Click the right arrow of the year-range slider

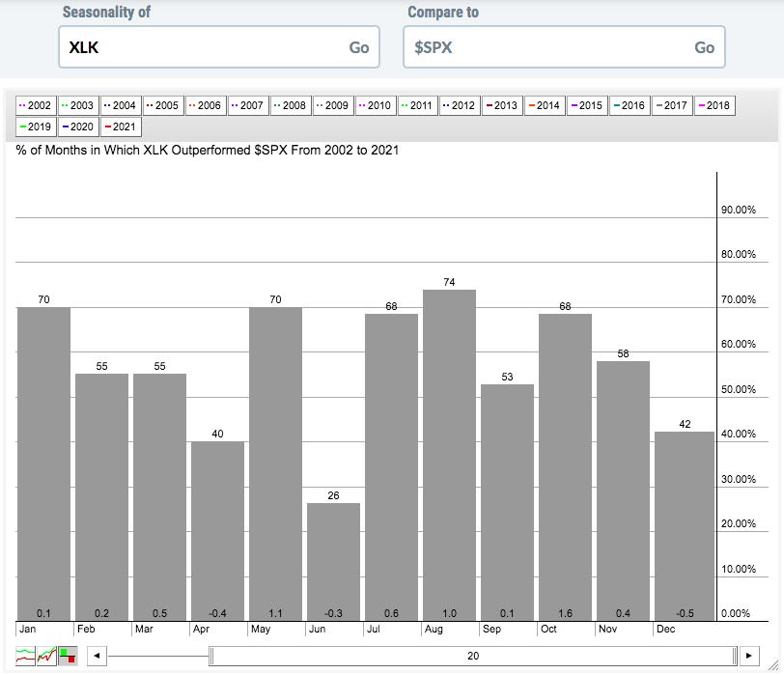pos(749,656)
